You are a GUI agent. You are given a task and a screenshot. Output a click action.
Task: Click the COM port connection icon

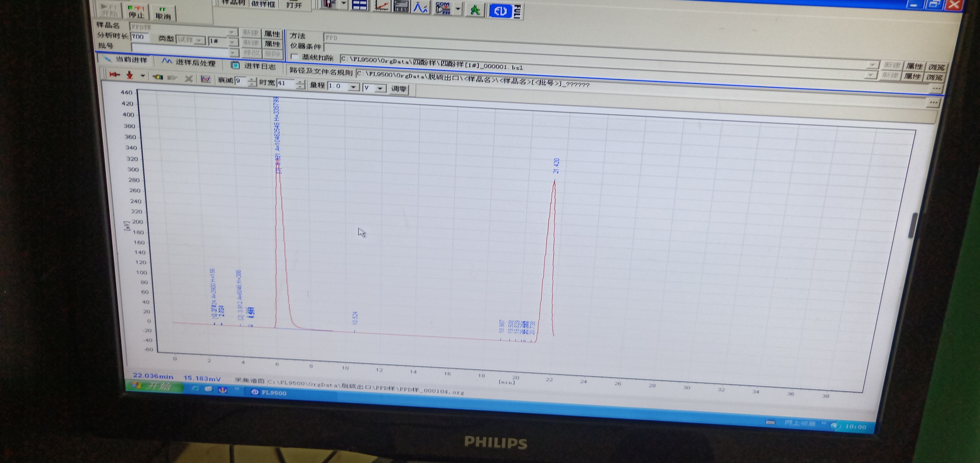pos(443,8)
